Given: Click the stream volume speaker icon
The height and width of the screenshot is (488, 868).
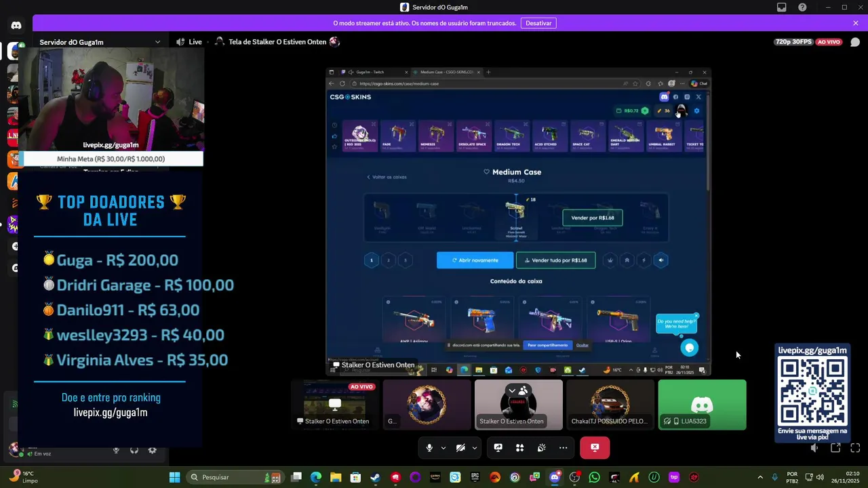Looking at the screenshot, I should tap(815, 448).
